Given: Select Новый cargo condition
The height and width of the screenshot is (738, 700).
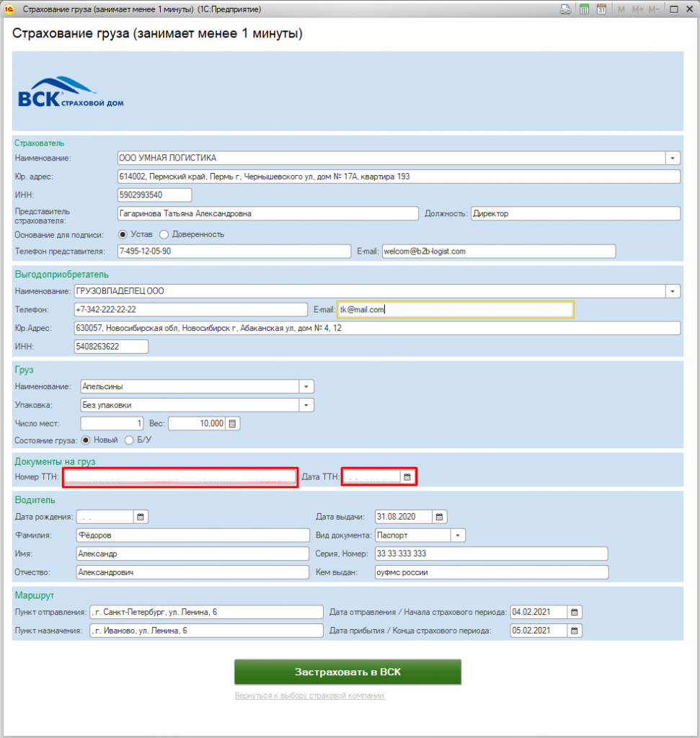Looking at the screenshot, I should pos(86,440).
